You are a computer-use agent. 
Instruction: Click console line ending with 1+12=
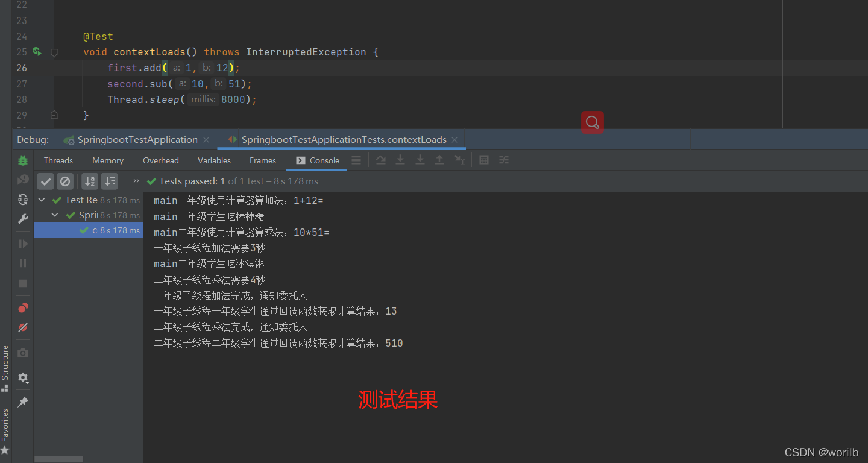239,200
